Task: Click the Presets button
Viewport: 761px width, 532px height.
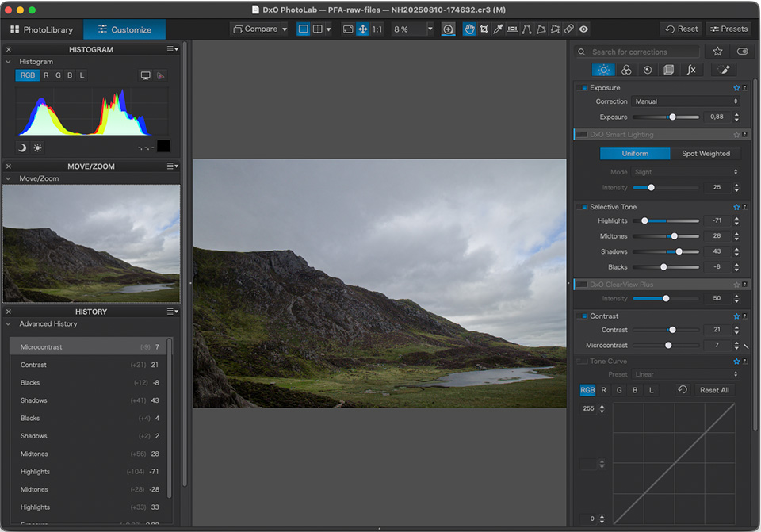Action: (728, 29)
